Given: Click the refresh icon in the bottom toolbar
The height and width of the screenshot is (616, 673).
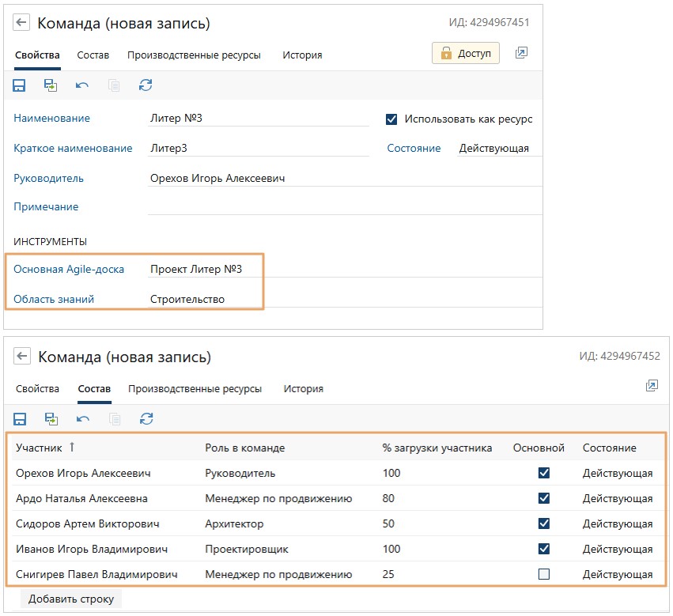Looking at the screenshot, I should [x=146, y=418].
